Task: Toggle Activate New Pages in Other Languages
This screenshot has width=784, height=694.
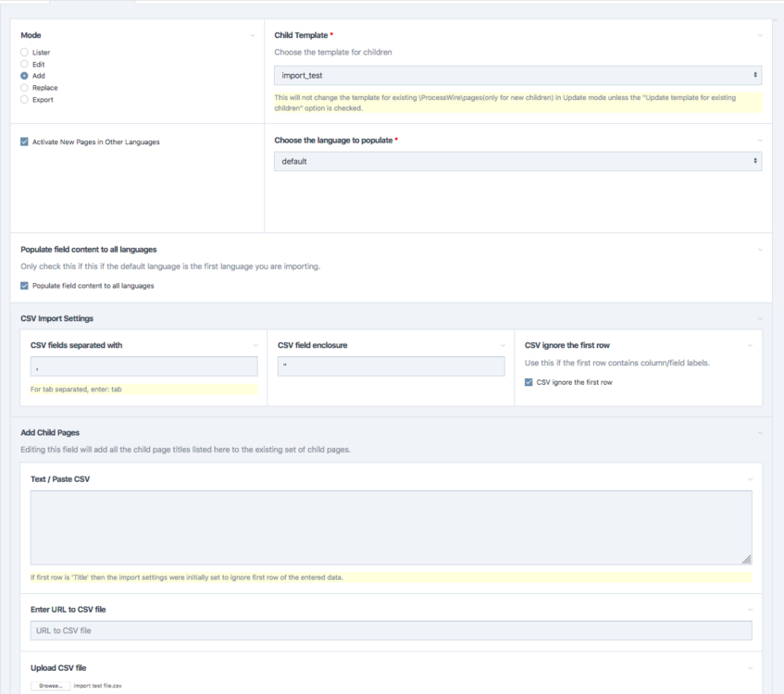Action: pos(25,142)
